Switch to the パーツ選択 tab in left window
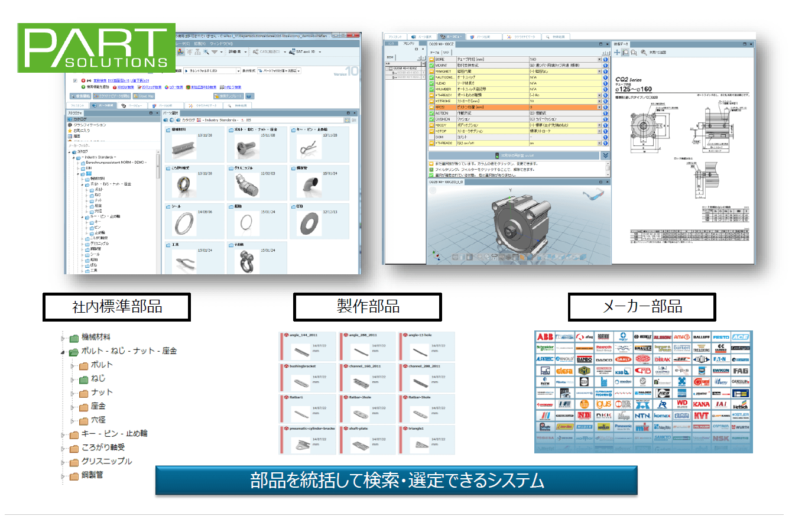 click(102, 105)
